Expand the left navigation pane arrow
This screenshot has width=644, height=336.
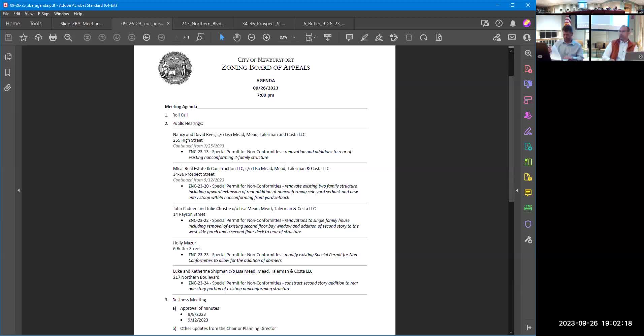pos(19,191)
